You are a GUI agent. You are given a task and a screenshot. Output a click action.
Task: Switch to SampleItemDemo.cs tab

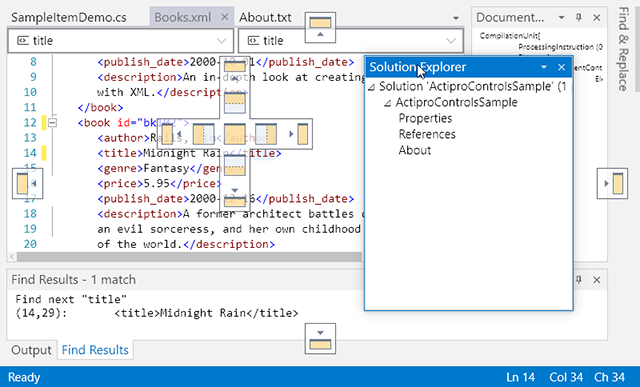(x=69, y=18)
